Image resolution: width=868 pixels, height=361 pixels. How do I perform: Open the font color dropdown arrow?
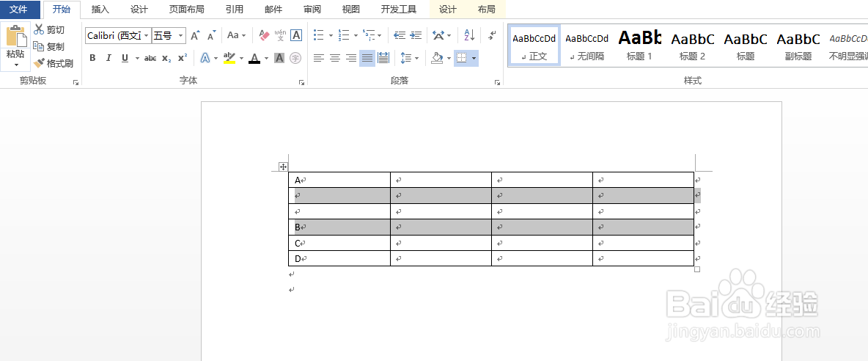coord(266,58)
